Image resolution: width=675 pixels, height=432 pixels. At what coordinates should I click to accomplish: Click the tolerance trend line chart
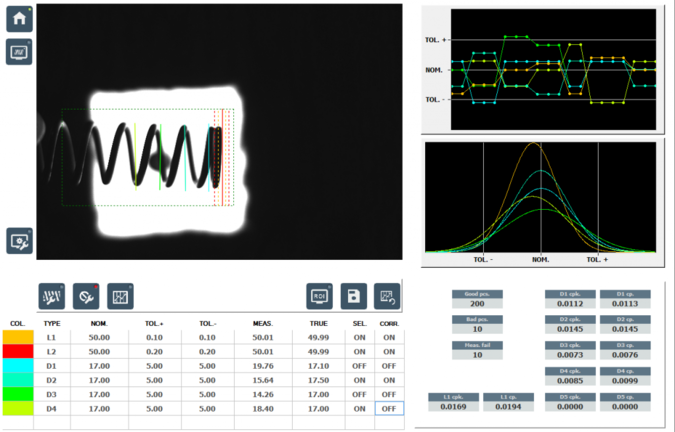(553, 69)
